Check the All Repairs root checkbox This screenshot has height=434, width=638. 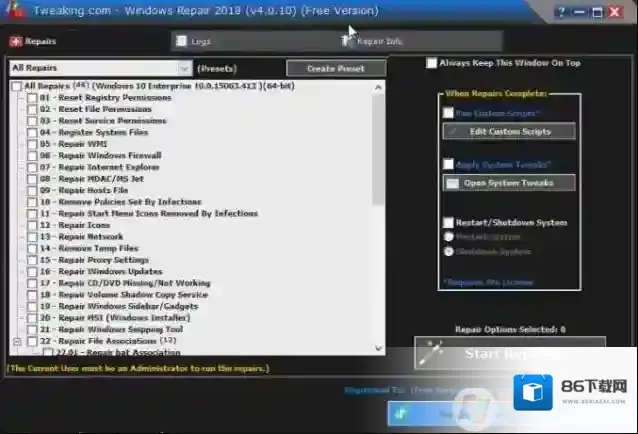tap(17, 87)
